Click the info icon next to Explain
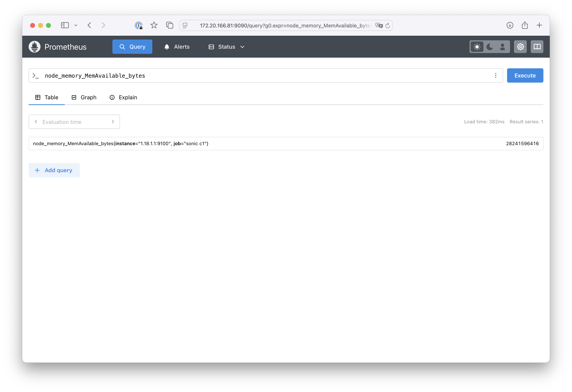572x392 pixels. 112,97
